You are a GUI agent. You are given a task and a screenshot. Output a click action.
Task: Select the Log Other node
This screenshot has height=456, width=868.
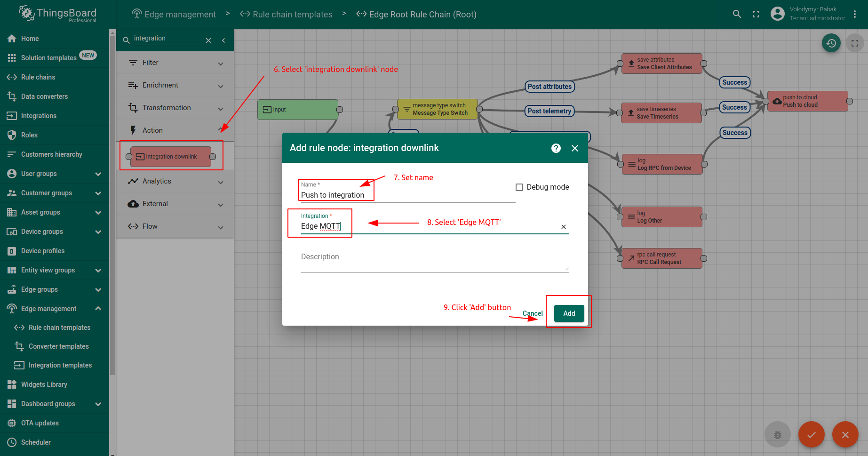click(x=662, y=217)
